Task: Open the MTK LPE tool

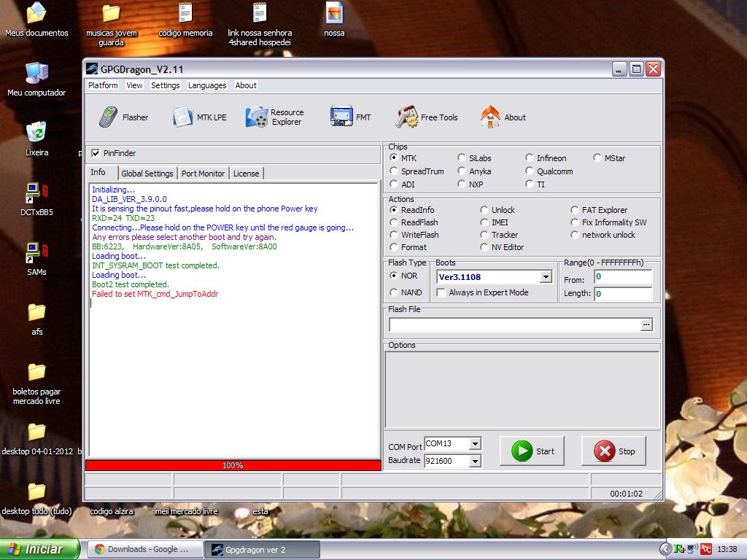Action: pyautogui.click(x=200, y=117)
